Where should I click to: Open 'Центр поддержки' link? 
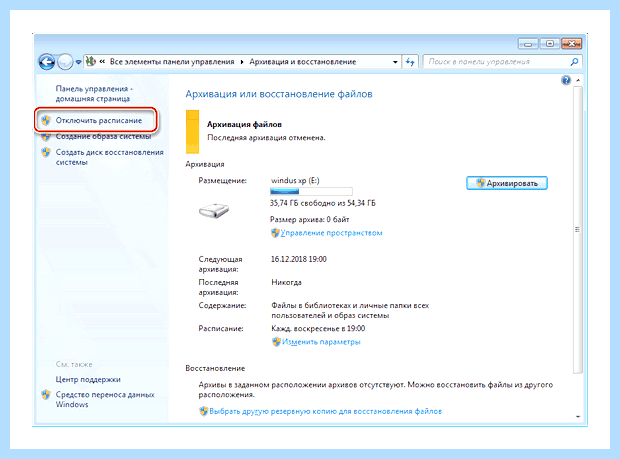88,379
